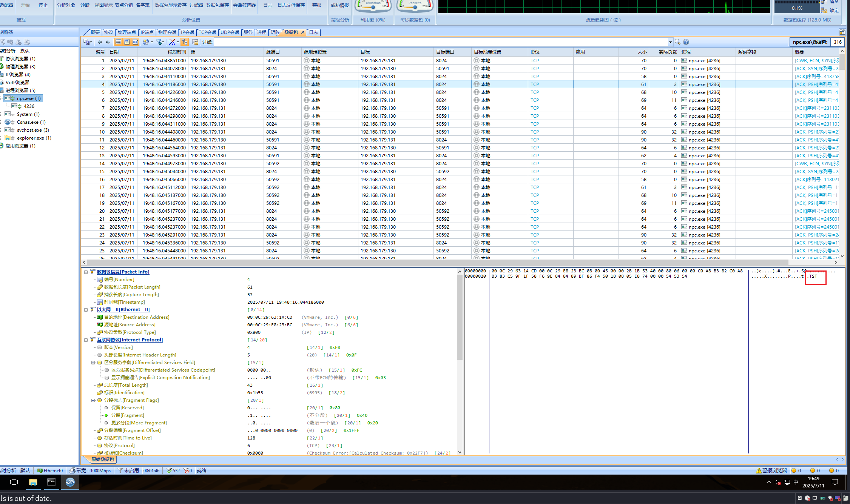Open the character encoding icon

point(172,42)
